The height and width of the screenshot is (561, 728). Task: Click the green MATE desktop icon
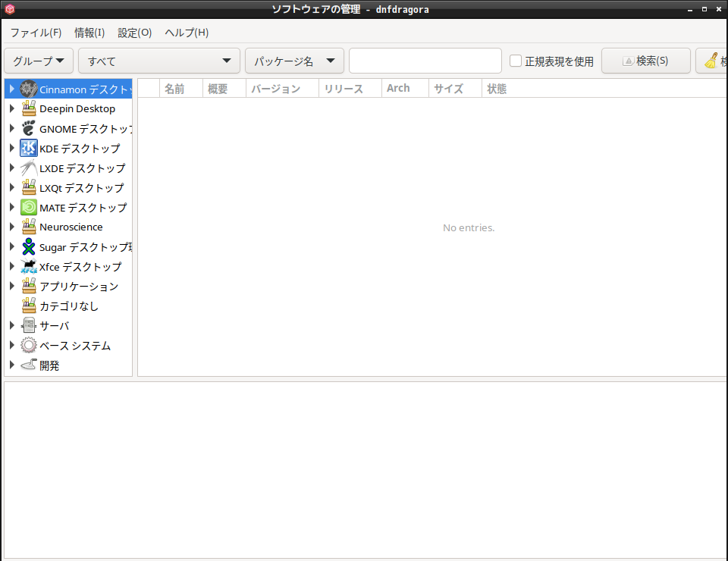tap(29, 207)
